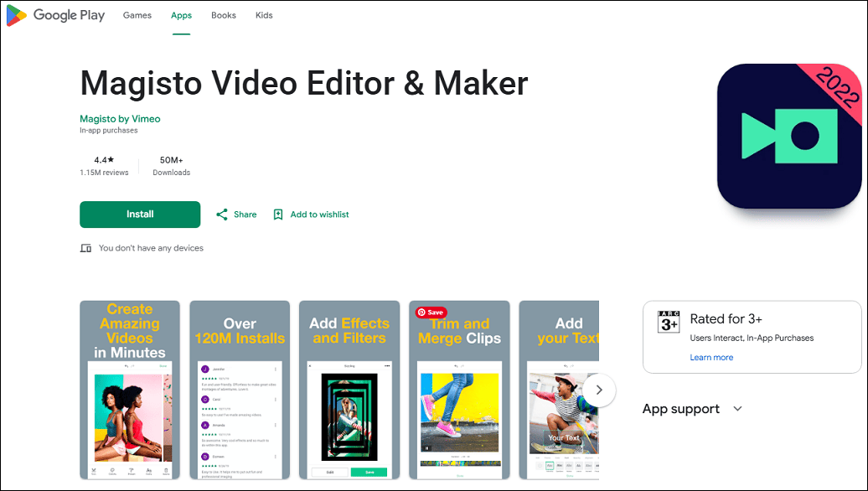View the Add Effects and Filters screenshot
Screen dimensions: 868x491
click(x=349, y=390)
